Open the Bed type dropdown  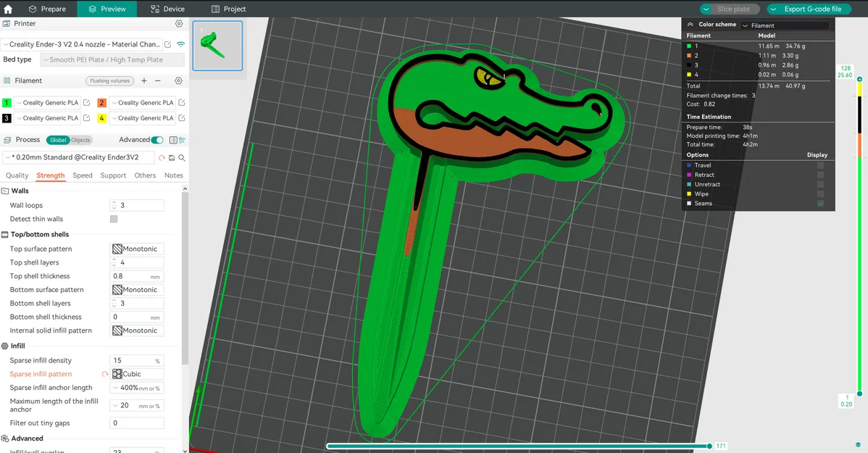[x=112, y=60]
